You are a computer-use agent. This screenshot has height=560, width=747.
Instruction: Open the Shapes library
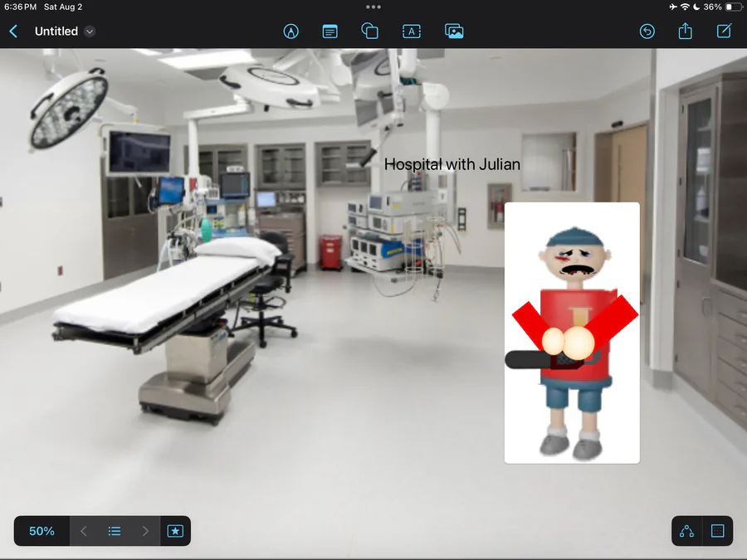pyautogui.click(x=369, y=32)
